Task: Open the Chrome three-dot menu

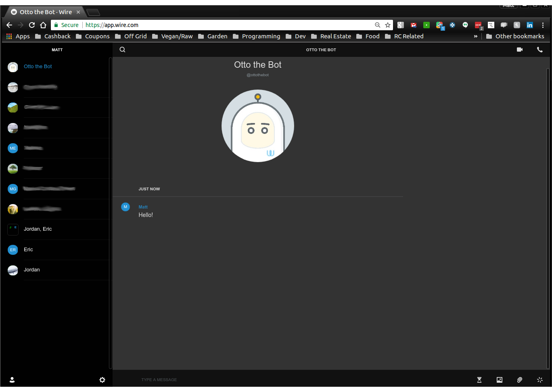Action: pyautogui.click(x=543, y=25)
